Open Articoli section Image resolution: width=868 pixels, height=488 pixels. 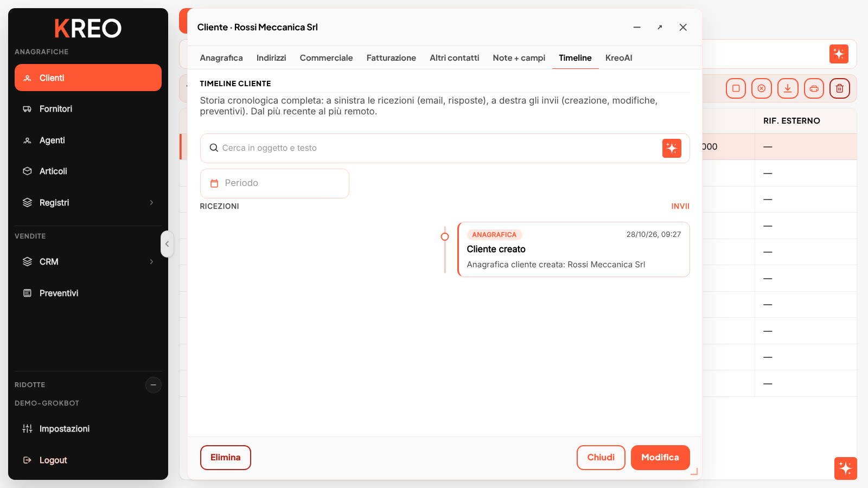pyautogui.click(x=88, y=171)
